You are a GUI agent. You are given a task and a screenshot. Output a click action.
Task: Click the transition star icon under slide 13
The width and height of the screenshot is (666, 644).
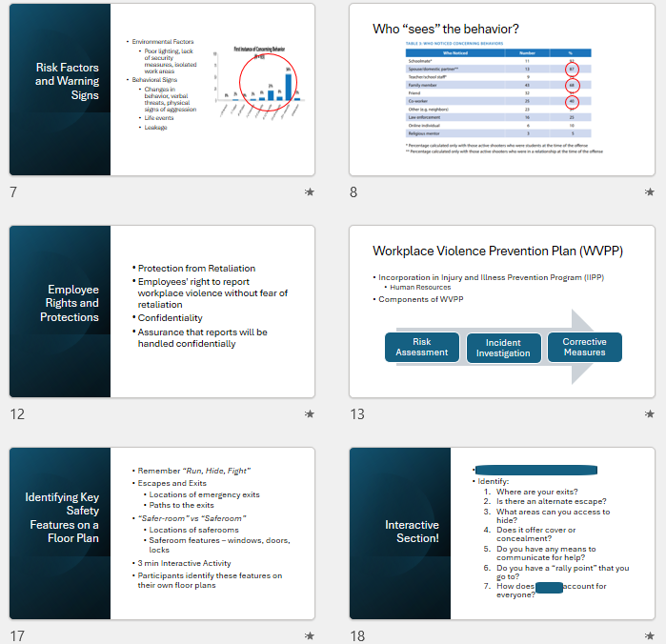coord(649,414)
